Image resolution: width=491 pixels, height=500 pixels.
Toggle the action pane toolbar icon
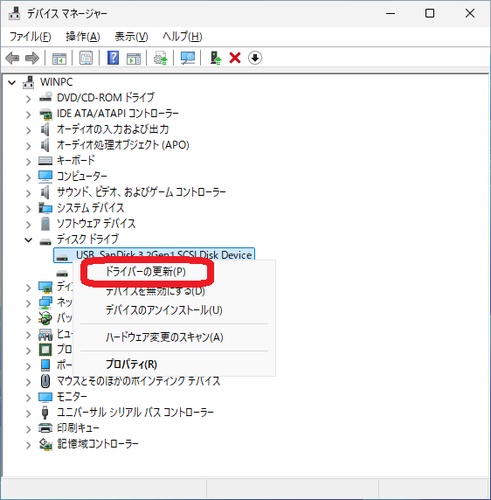(133, 58)
